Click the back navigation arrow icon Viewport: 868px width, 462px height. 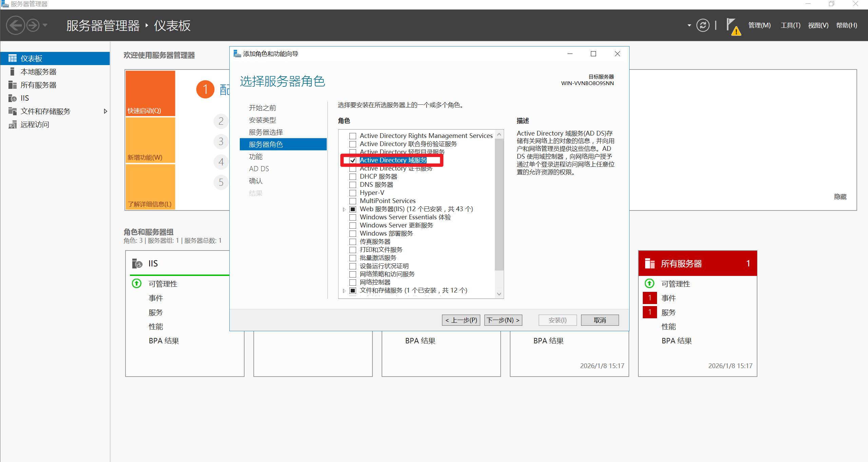(x=16, y=25)
